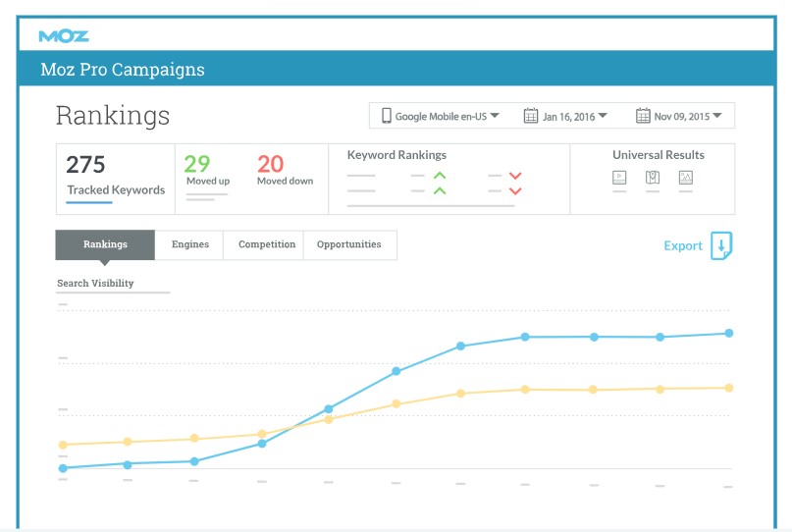
Task: Select the Rankings tab
Action: (105, 244)
